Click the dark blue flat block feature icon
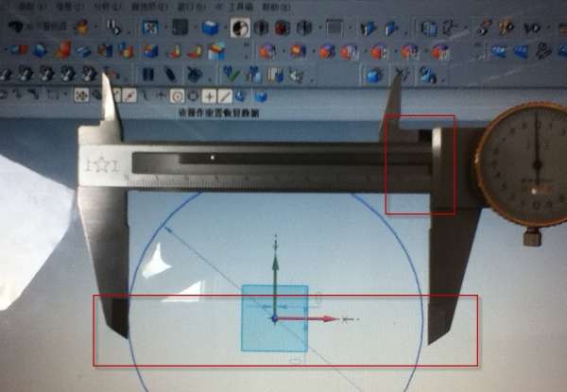 click(x=83, y=51)
